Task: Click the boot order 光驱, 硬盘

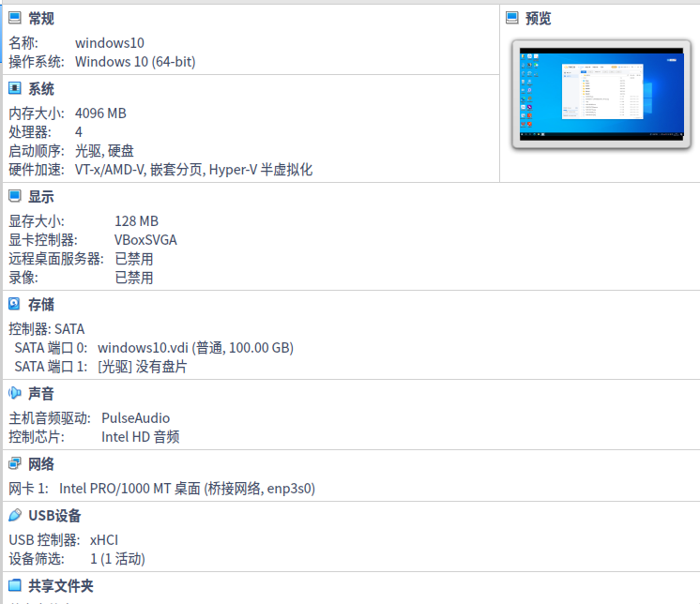Action: pyautogui.click(x=104, y=151)
